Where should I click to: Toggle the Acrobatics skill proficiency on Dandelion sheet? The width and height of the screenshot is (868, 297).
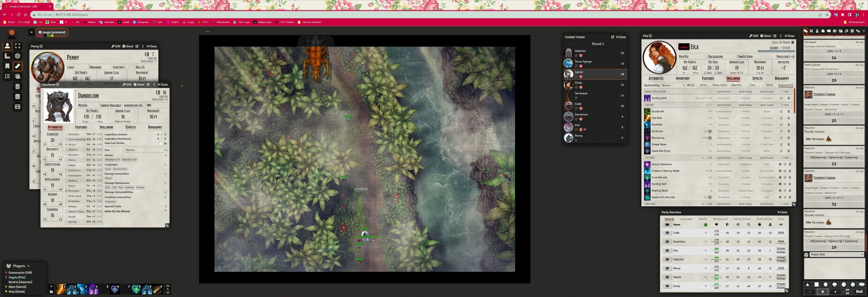66,134
